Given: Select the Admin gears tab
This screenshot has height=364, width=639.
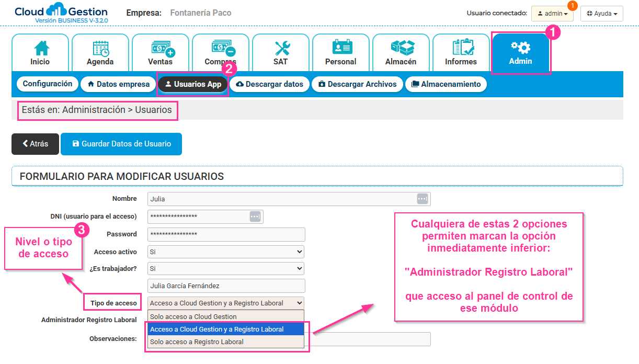Looking at the screenshot, I should (521, 53).
